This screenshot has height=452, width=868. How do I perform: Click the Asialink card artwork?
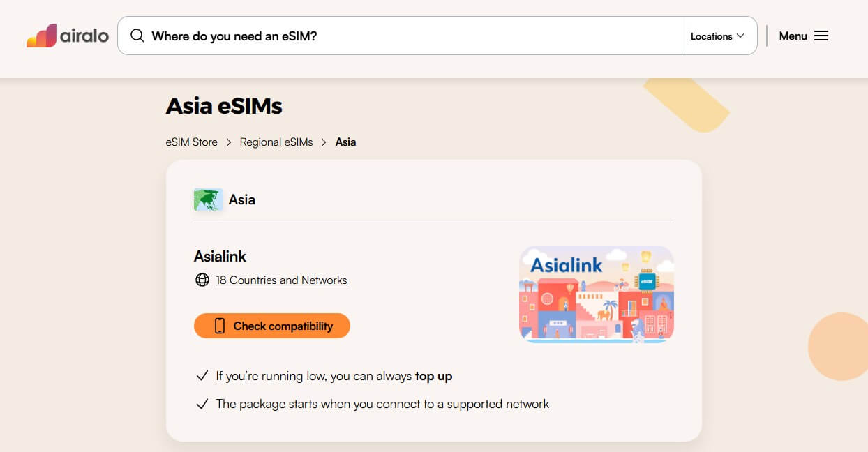click(597, 294)
